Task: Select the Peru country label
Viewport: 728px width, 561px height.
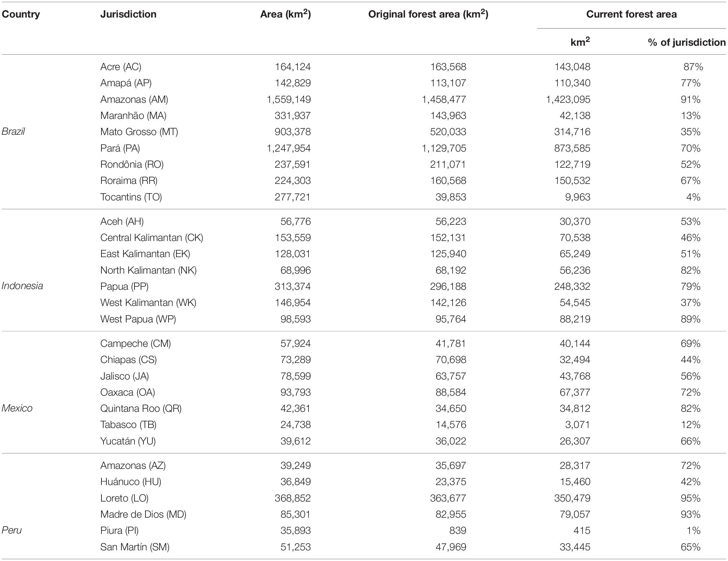Action: pyautogui.click(x=12, y=530)
